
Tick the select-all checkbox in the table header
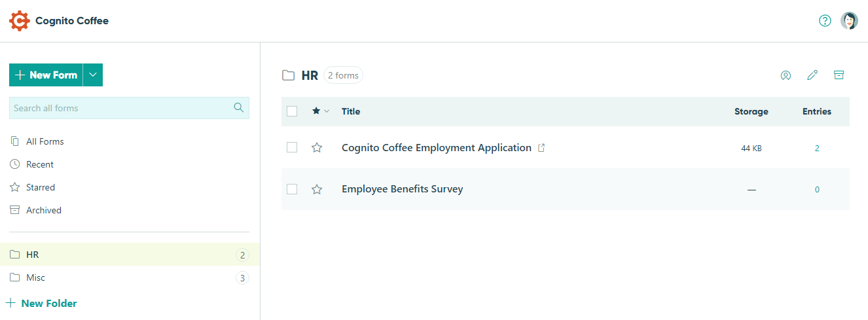click(292, 111)
